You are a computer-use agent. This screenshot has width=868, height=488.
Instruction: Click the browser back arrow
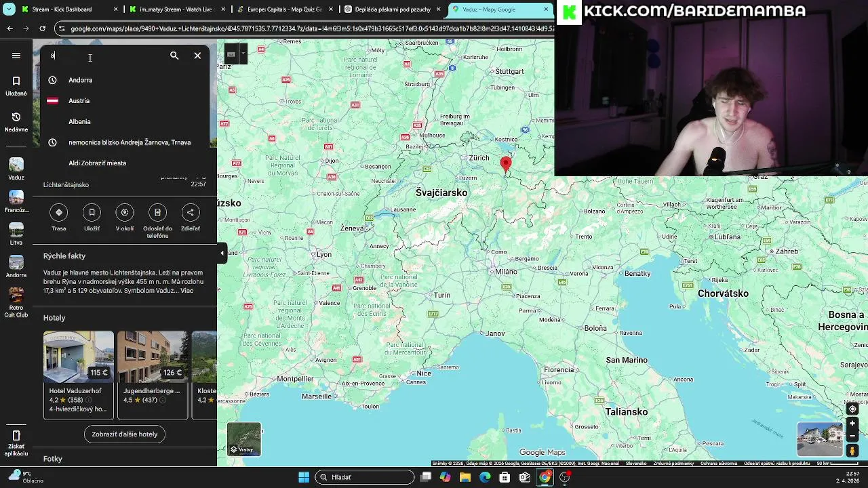point(9,28)
